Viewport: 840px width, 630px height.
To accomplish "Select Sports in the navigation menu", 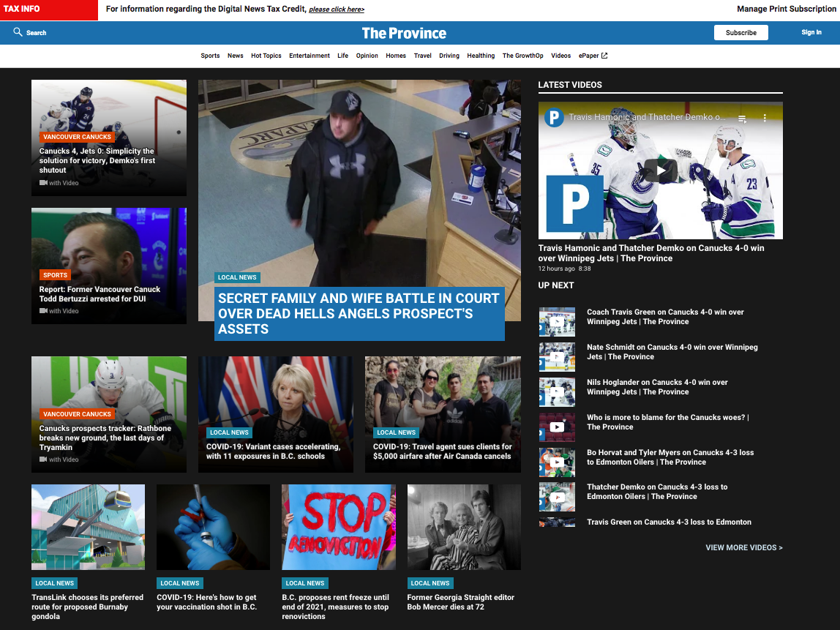I will tap(210, 55).
